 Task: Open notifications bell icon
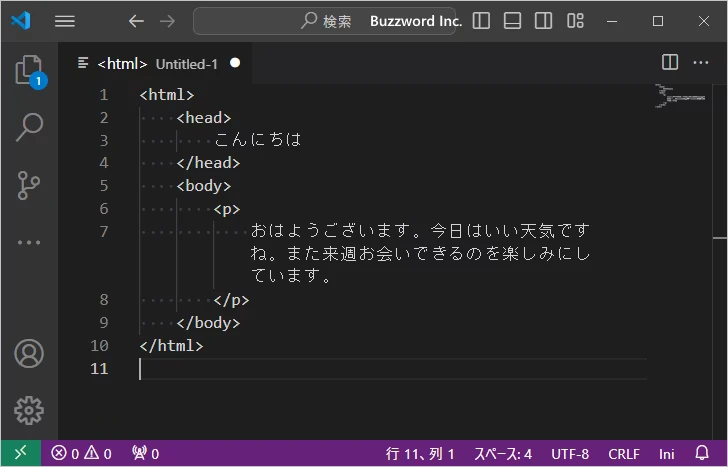tap(702, 453)
